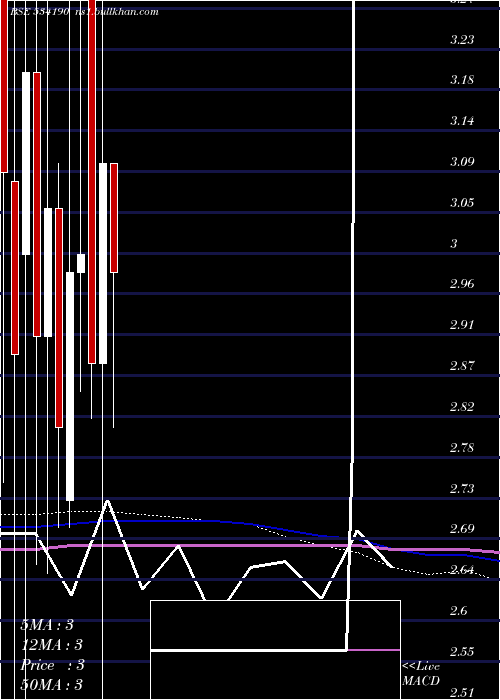
Task: Click the 2.69 price axis label
Action: pyautogui.click(x=462, y=529)
